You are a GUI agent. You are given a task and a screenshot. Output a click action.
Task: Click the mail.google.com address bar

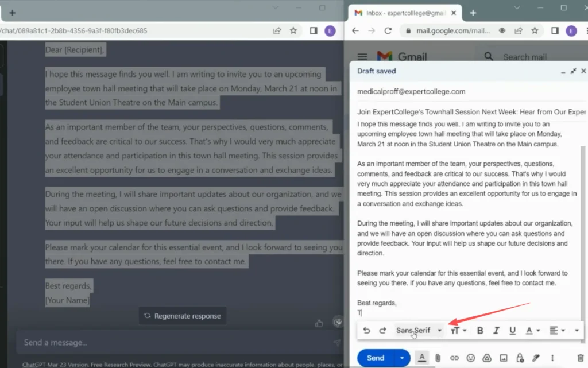pyautogui.click(x=452, y=31)
